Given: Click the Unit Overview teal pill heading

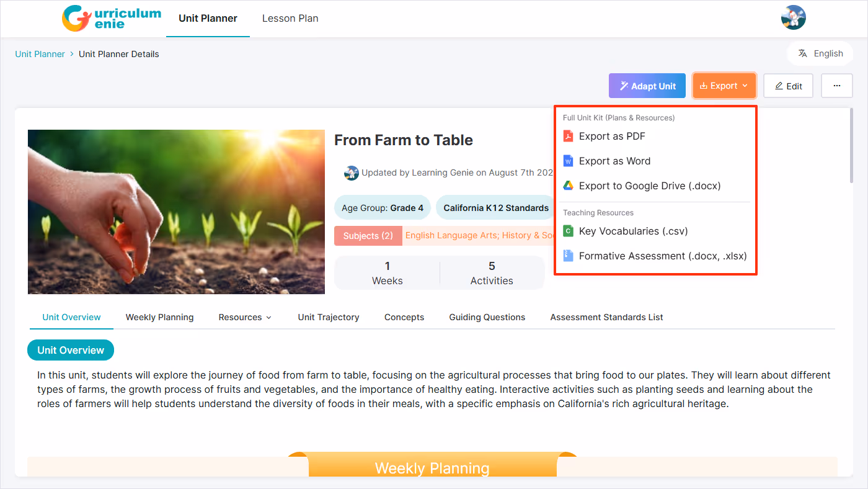Looking at the screenshot, I should click(x=71, y=350).
